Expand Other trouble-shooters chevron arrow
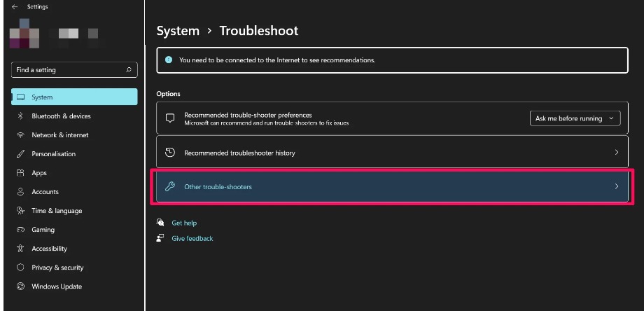The height and width of the screenshot is (311, 644). tap(616, 187)
